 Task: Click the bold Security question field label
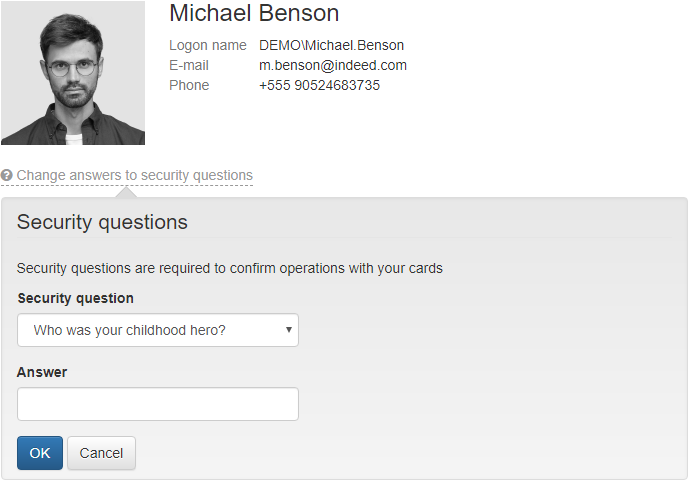point(75,298)
